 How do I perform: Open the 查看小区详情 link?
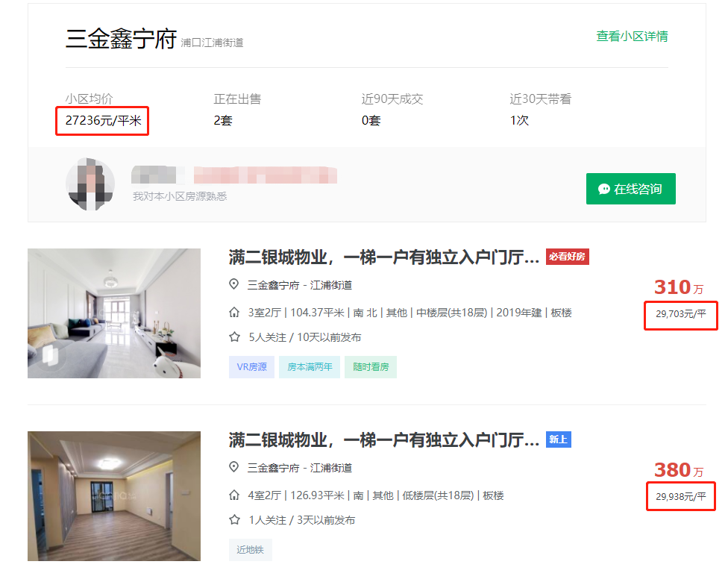click(632, 36)
